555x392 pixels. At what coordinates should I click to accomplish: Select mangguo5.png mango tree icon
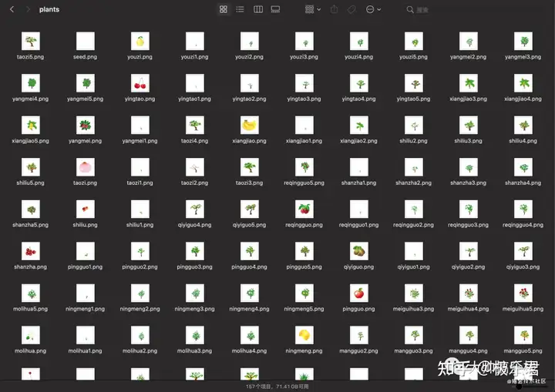point(523,335)
